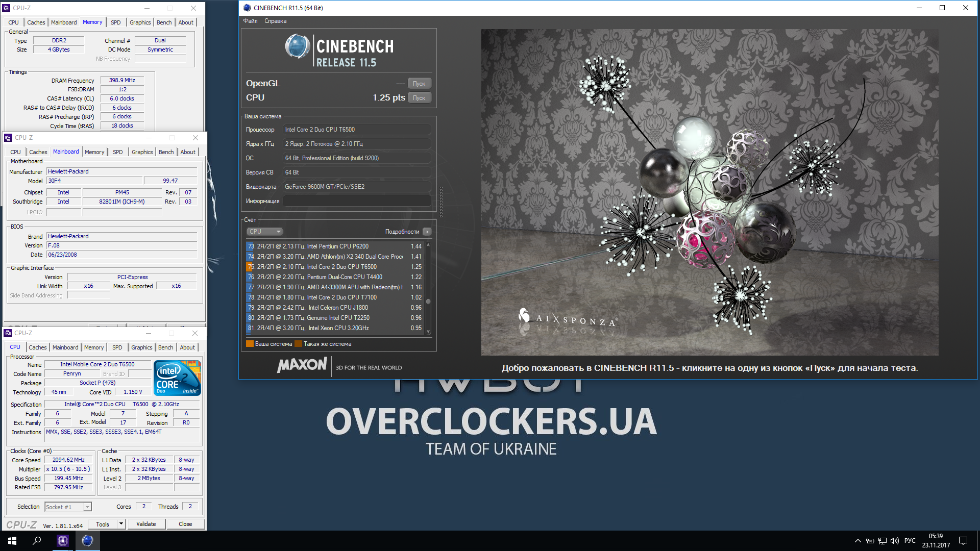The width and height of the screenshot is (980, 551).
Task: Switch to CPU-Z taskbar icon
Action: (63, 541)
